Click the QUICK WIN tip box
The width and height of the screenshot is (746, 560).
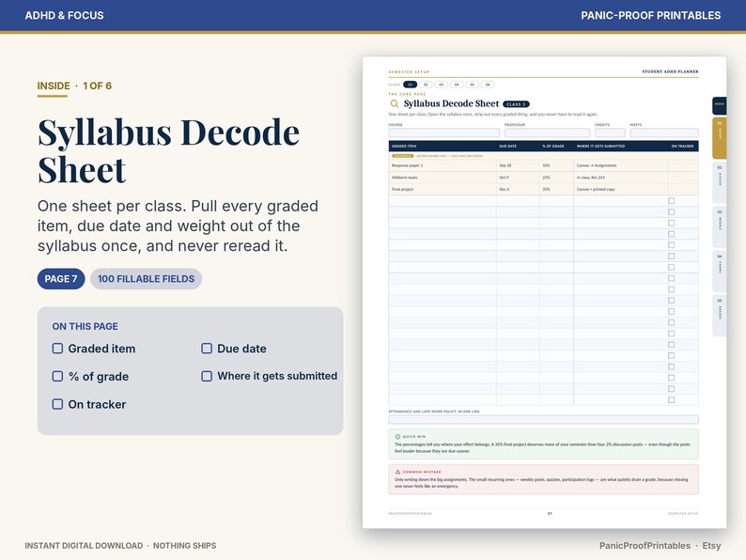[543, 443]
